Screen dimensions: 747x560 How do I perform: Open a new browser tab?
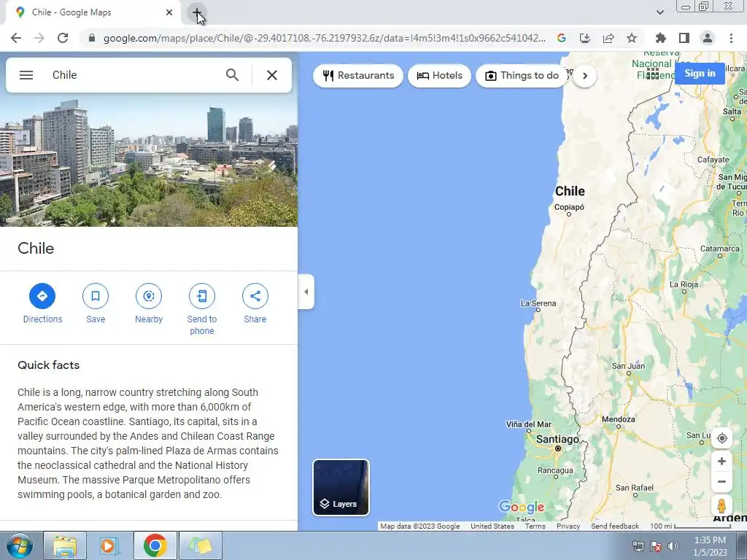click(x=197, y=12)
